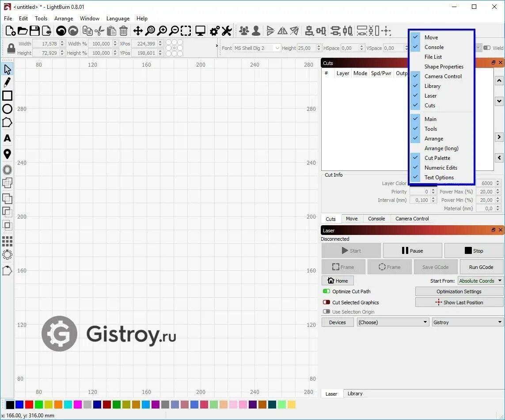This screenshot has width=505, height=420.
Task: Select the Position marker tool
Action: (x=7, y=154)
